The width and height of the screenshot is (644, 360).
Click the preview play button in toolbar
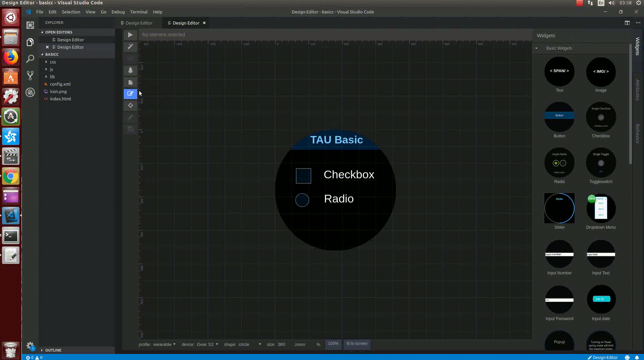click(x=130, y=35)
